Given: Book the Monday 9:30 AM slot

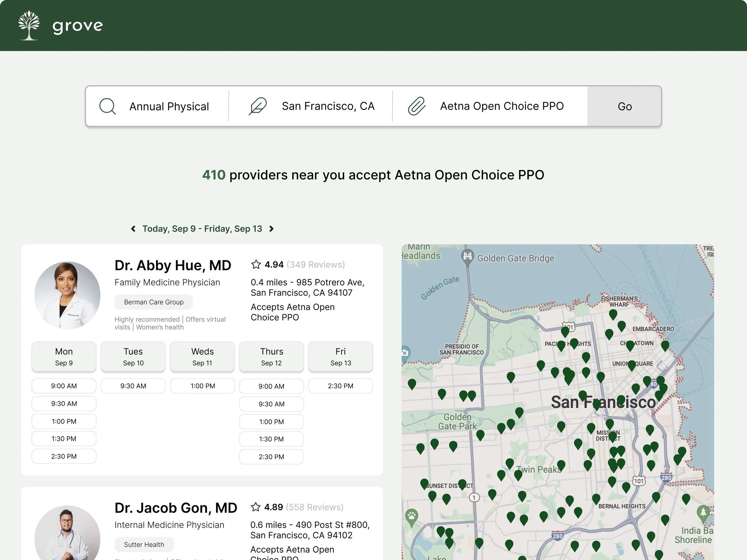Looking at the screenshot, I should click(x=64, y=404).
